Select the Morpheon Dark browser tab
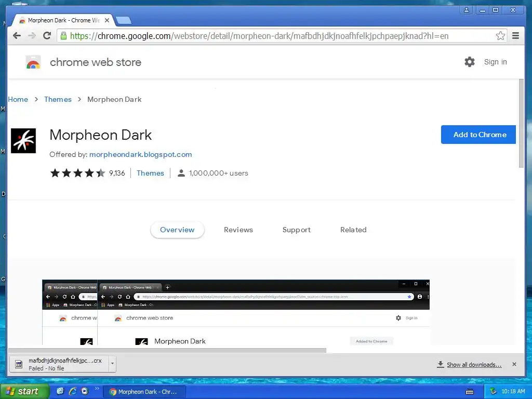Viewport: 532px width, 399px height. (63, 20)
